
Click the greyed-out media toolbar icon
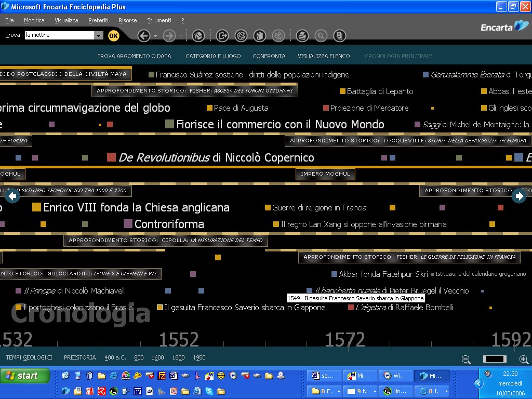(278, 36)
